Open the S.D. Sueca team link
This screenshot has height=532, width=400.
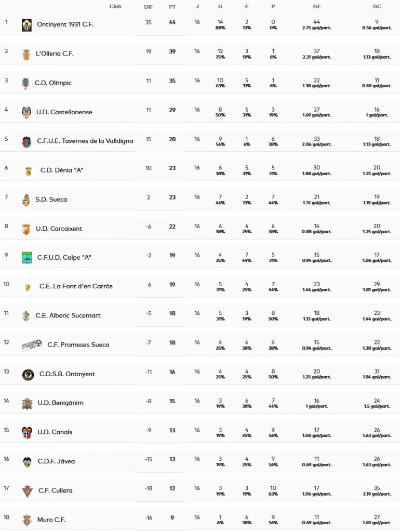pyautogui.click(x=51, y=199)
